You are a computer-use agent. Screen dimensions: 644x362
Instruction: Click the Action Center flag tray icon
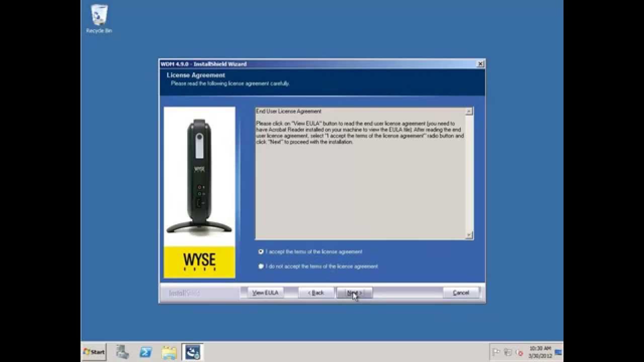click(496, 352)
